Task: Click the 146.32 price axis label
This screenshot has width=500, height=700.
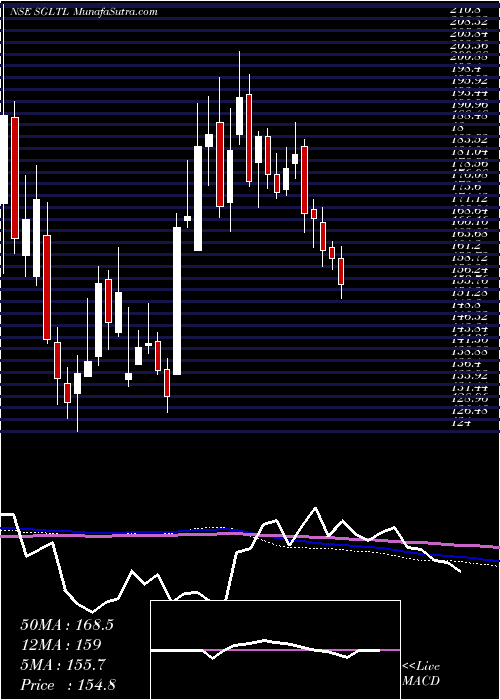Action: pos(470,317)
